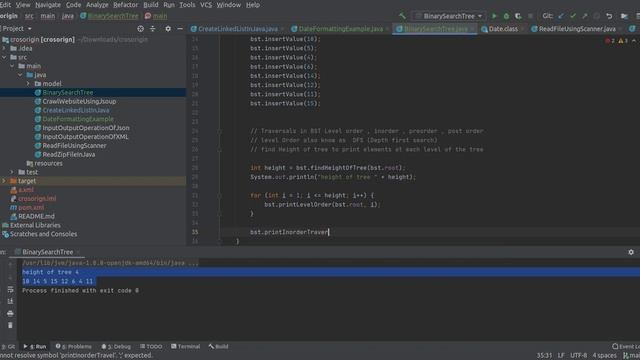The image size is (640, 360).
Task: Start debugging with the green bug icon
Action: 506,16
